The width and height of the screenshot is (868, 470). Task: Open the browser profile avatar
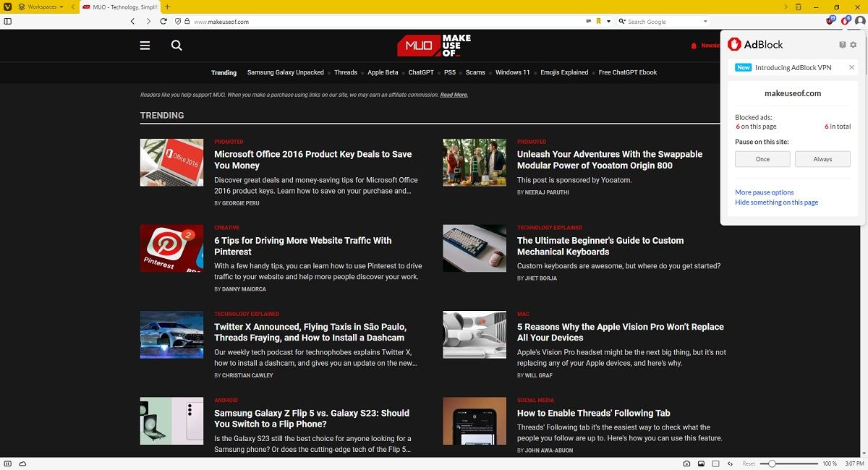(861, 21)
